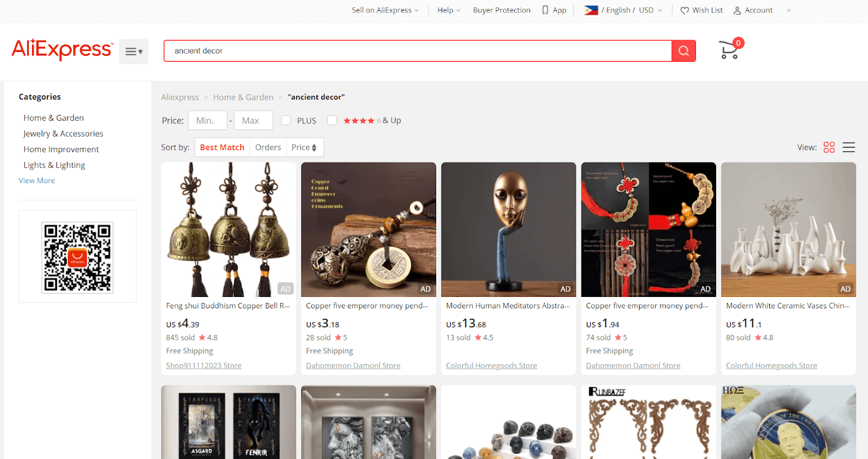The width and height of the screenshot is (868, 459).
Task: Enable the PLUS checkbox filter
Action: coord(286,120)
